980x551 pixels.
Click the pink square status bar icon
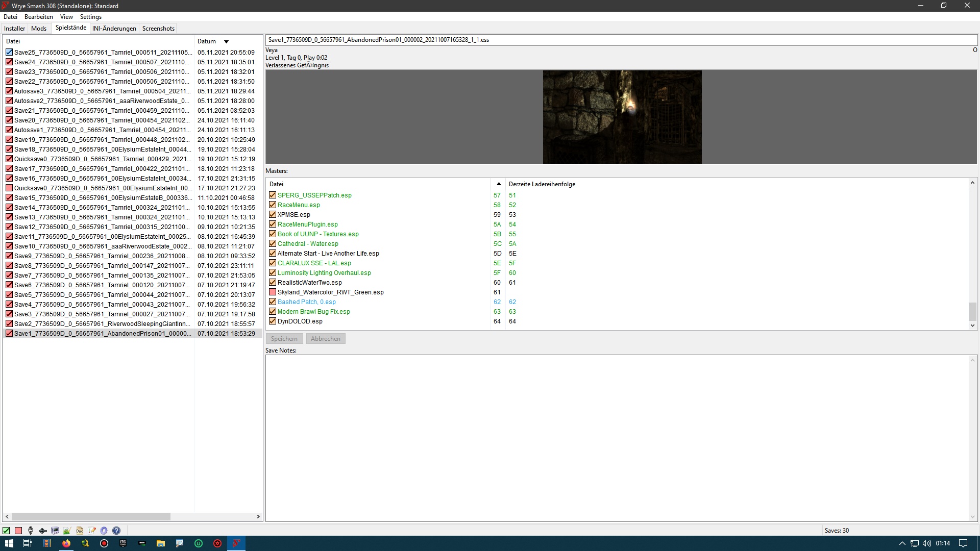coord(18,531)
